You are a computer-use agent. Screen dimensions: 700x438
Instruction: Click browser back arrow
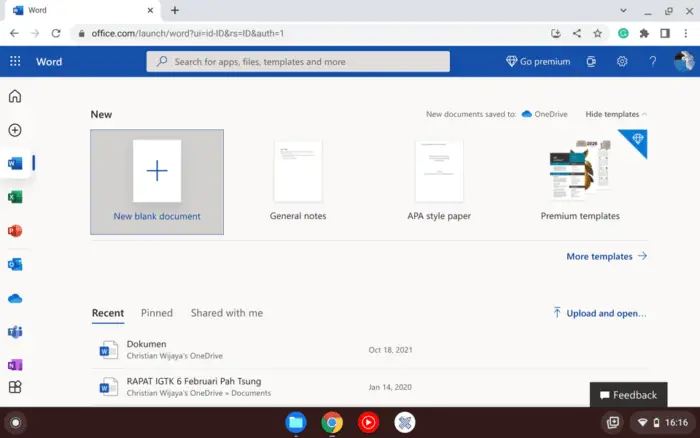click(14, 33)
